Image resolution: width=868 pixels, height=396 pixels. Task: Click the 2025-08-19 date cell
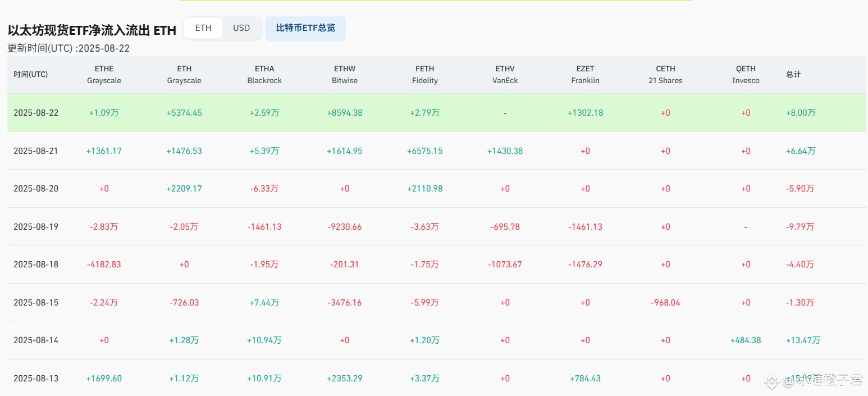coord(36,226)
